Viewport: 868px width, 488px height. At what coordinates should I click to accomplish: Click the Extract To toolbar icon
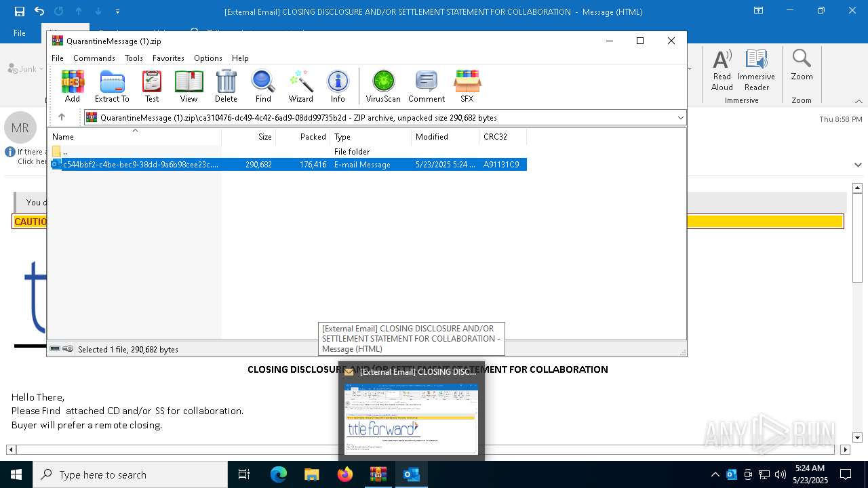click(x=112, y=86)
